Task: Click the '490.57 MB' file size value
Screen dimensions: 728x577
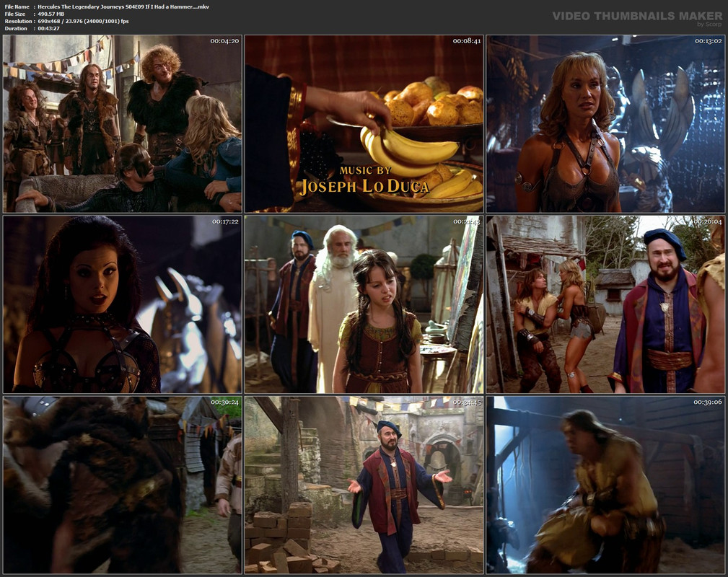Action: coord(51,14)
